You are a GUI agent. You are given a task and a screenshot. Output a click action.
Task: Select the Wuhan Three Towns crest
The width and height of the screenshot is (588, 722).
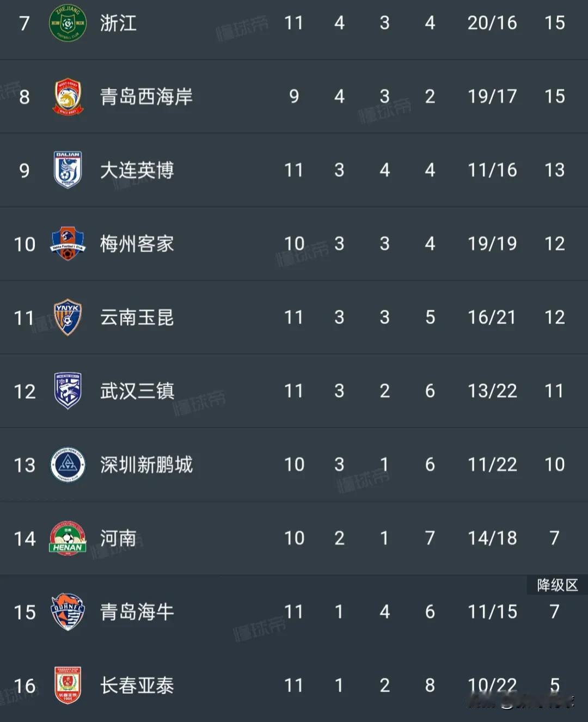[68, 391]
